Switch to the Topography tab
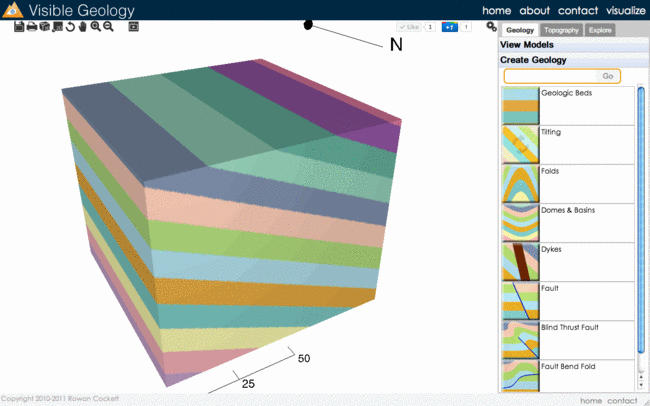 pyautogui.click(x=561, y=31)
